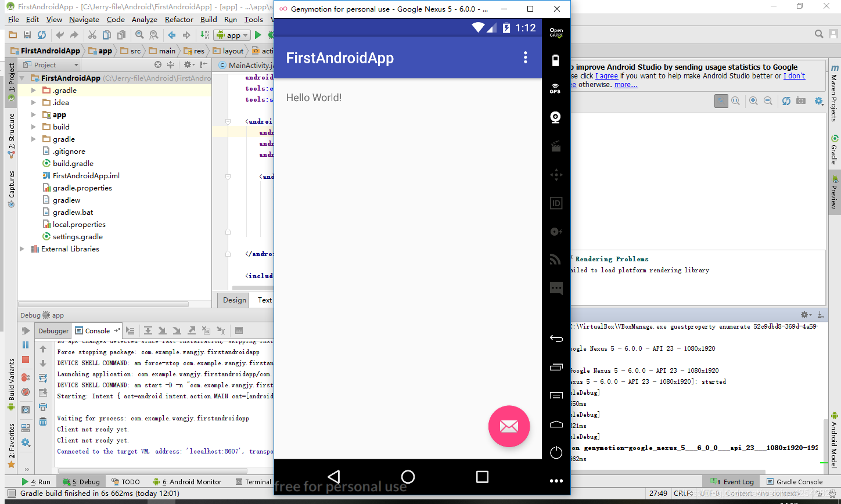This screenshot has height=504, width=841.
Task: Expand the build folder
Action: [x=33, y=127]
